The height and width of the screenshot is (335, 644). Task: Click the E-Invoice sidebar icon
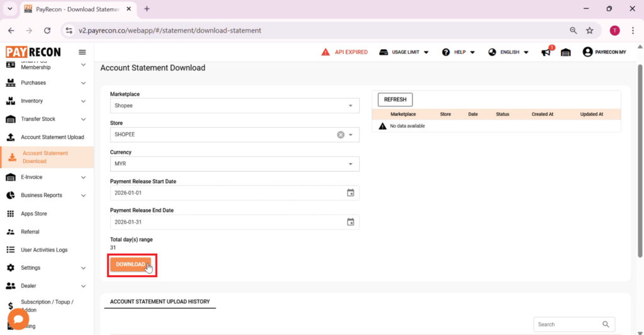pos(11,177)
